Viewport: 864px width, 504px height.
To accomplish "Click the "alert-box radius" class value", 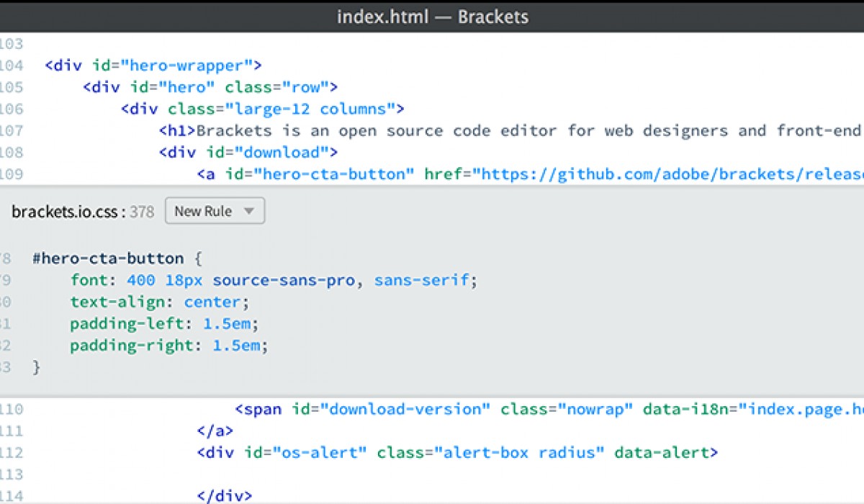I will 519,452.
